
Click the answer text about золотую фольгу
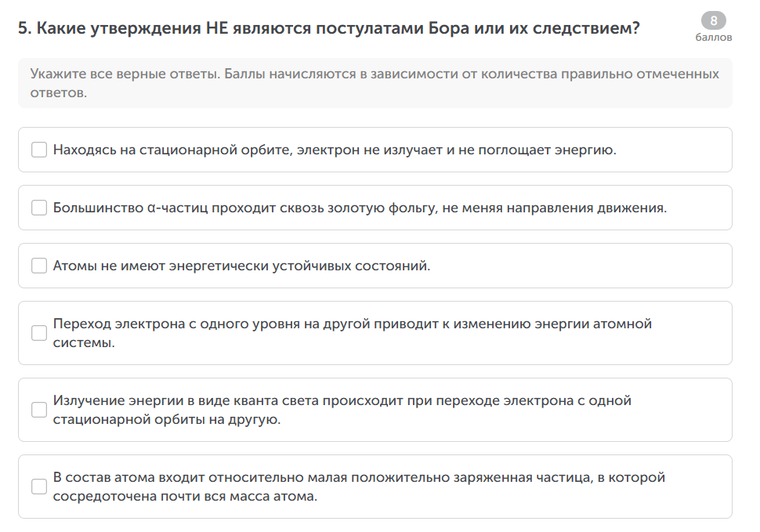[359, 208]
